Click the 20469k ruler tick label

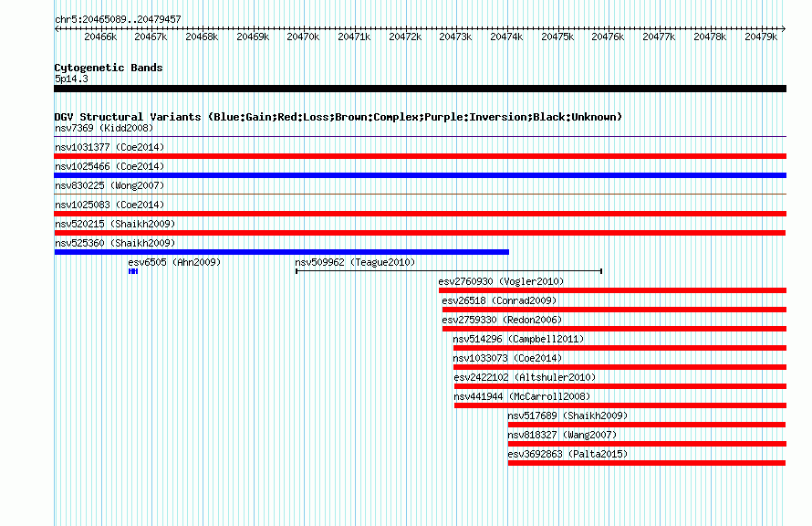pos(253,37)
